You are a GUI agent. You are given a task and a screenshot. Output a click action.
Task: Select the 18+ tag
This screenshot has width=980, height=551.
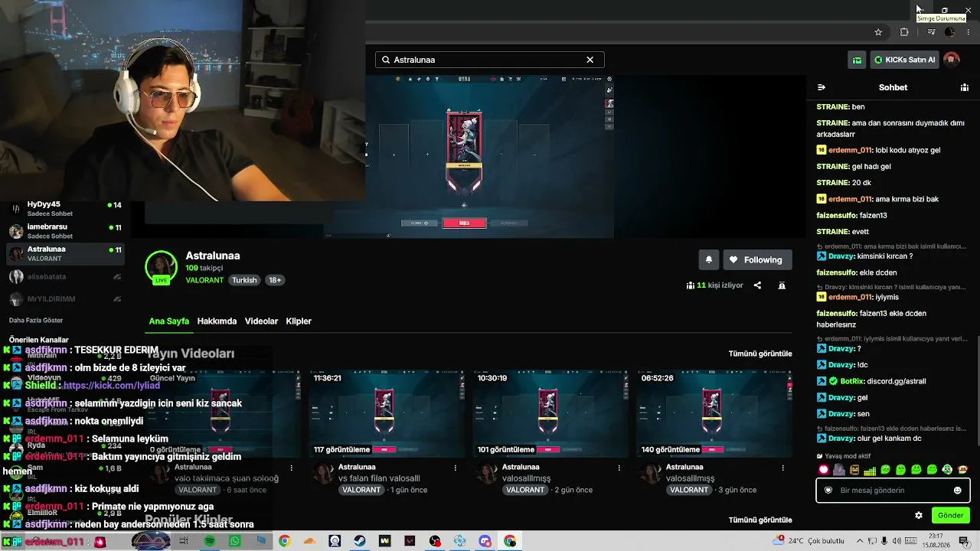pos(275,280)
